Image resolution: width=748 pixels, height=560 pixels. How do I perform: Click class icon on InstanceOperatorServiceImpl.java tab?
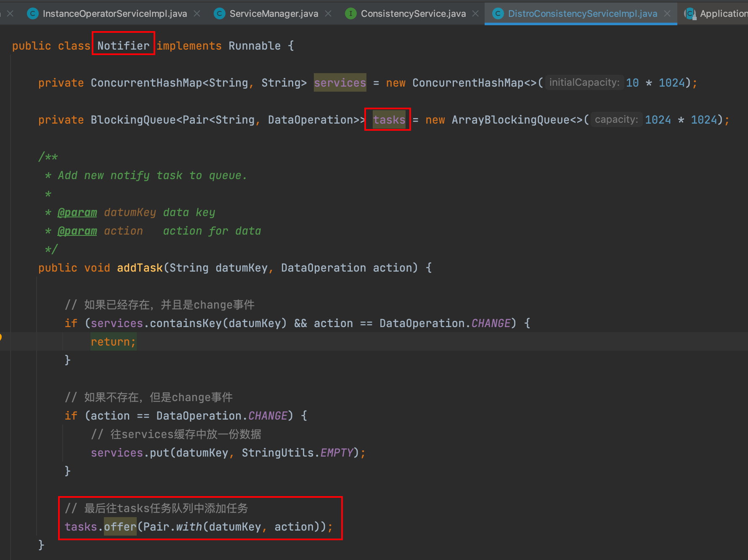[33, 13]
